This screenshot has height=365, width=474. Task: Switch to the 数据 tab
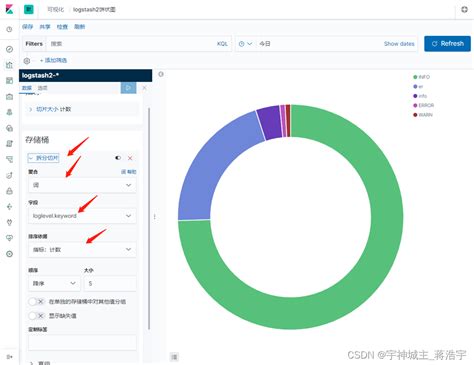click(27, 88)
